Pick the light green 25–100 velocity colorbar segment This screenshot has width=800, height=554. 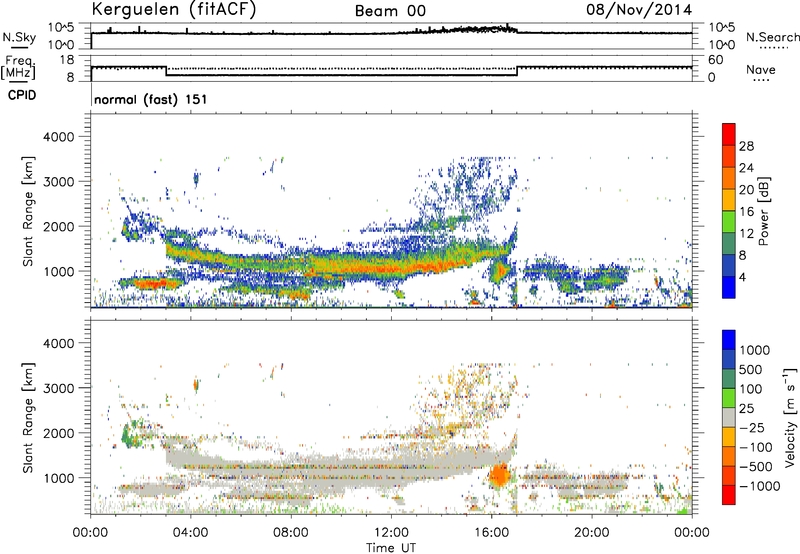[x=729, y=398]
